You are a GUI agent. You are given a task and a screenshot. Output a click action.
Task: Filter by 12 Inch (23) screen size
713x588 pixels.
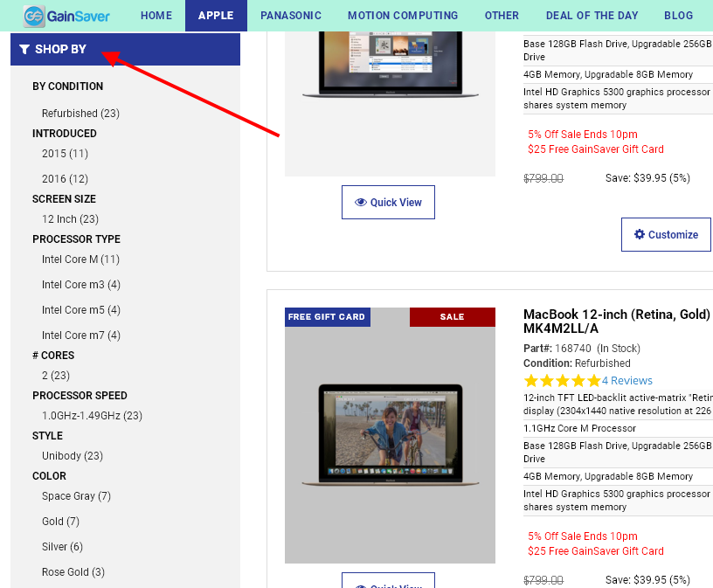click(70, 219)
